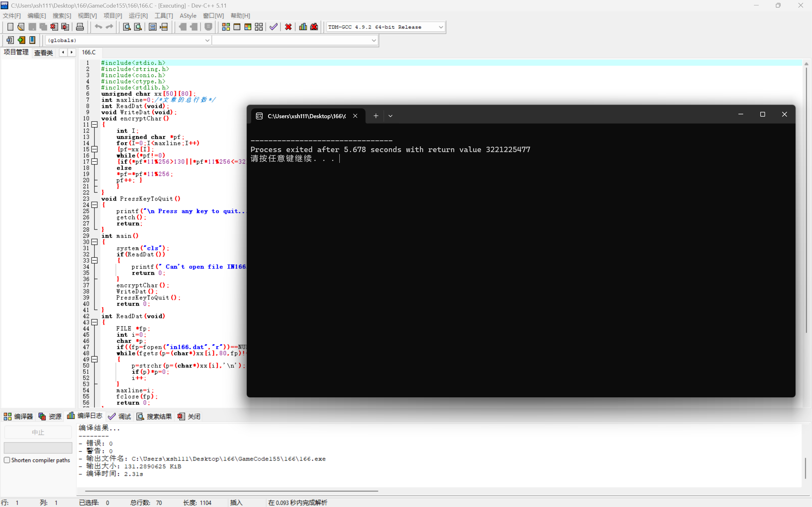
Task: Click the Find (magnifier) toolbar icon
Action: [x=127, y=27]
